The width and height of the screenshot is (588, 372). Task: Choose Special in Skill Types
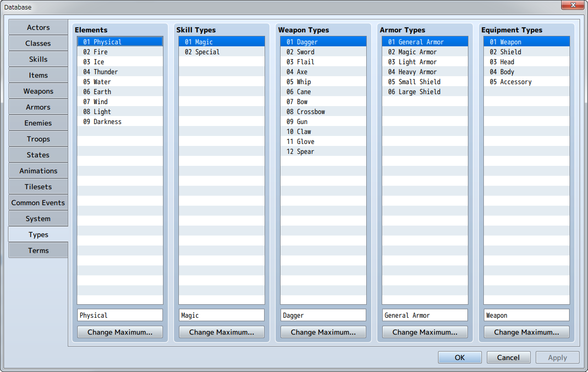tap(207, 52)
